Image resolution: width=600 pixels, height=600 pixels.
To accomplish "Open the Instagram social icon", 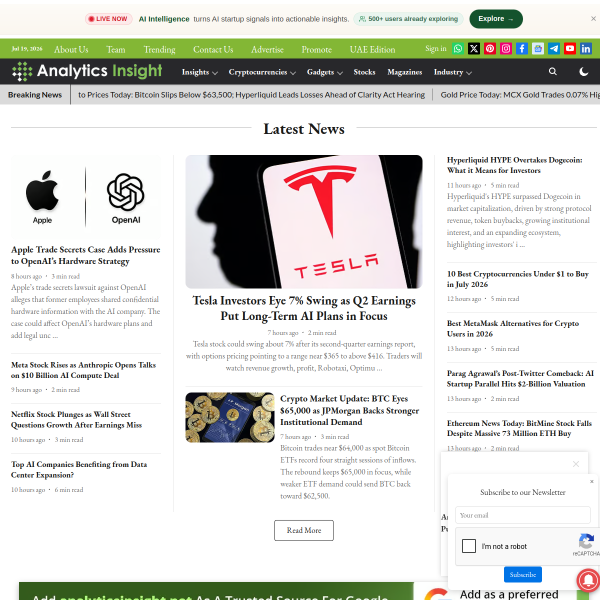I will (x=506, y=49).
